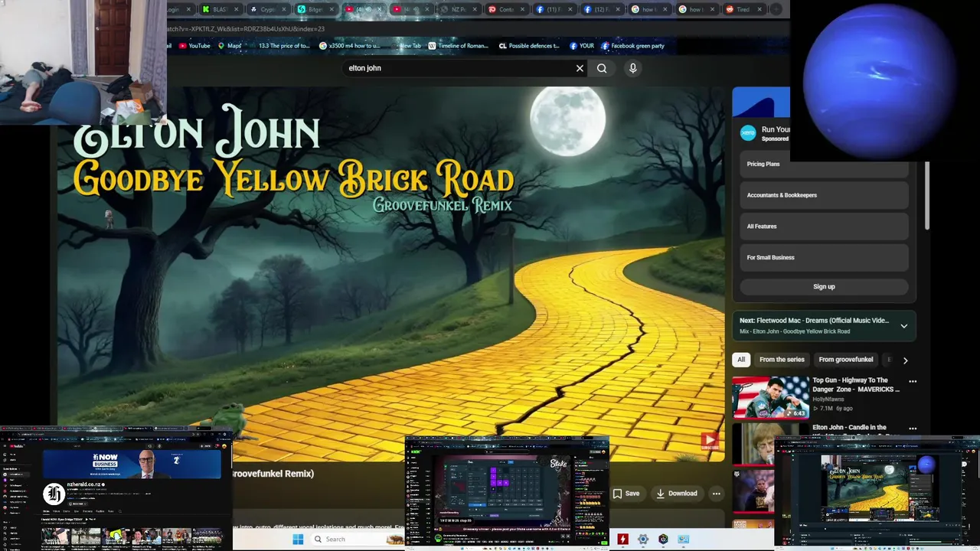
Task: Switch to the Tired Reddit tab
Action: point(743,9)
